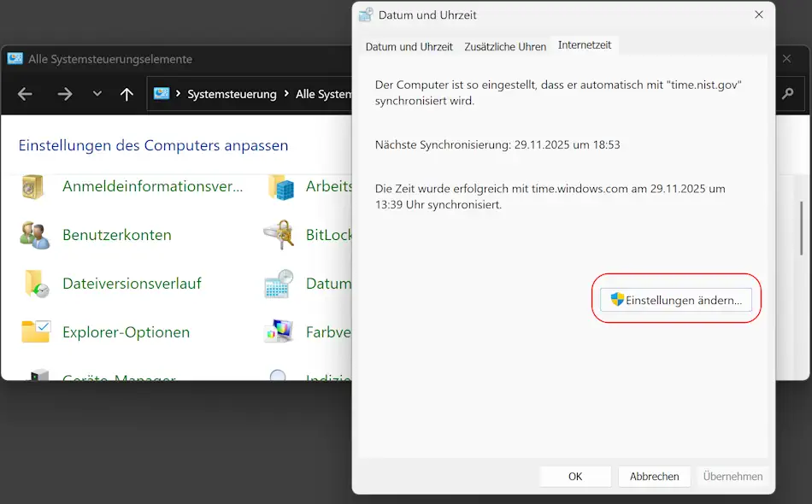
Task: Dismiss the dialog with Abbrechen
Action: pos(654,476)
